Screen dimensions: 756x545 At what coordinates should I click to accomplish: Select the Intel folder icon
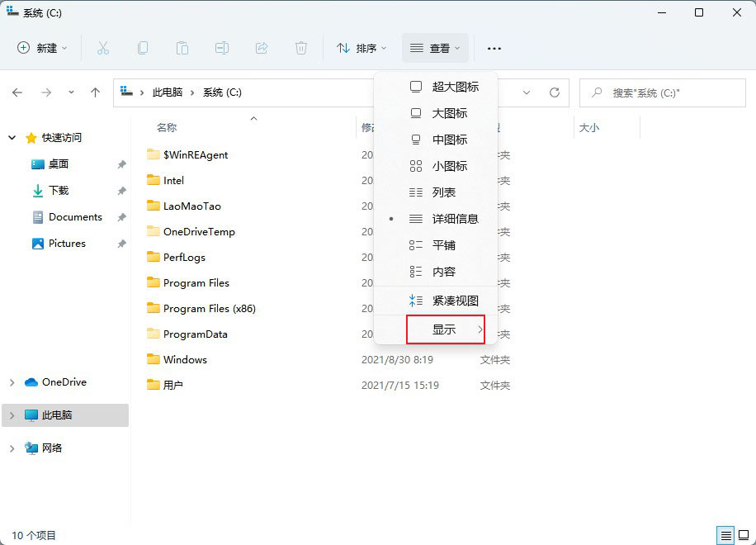click(x=154, y=180)
